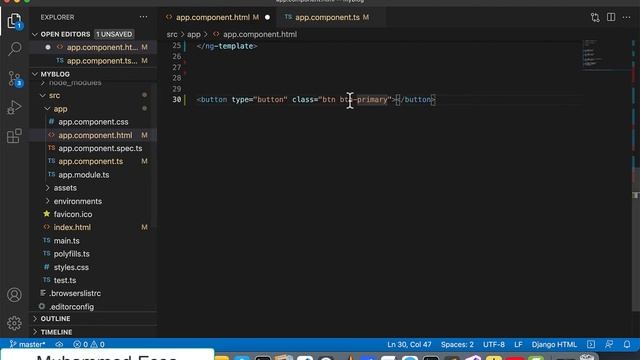Click the Open Changes compare icon
Viewport: 640px width, 360px height.
595,17
